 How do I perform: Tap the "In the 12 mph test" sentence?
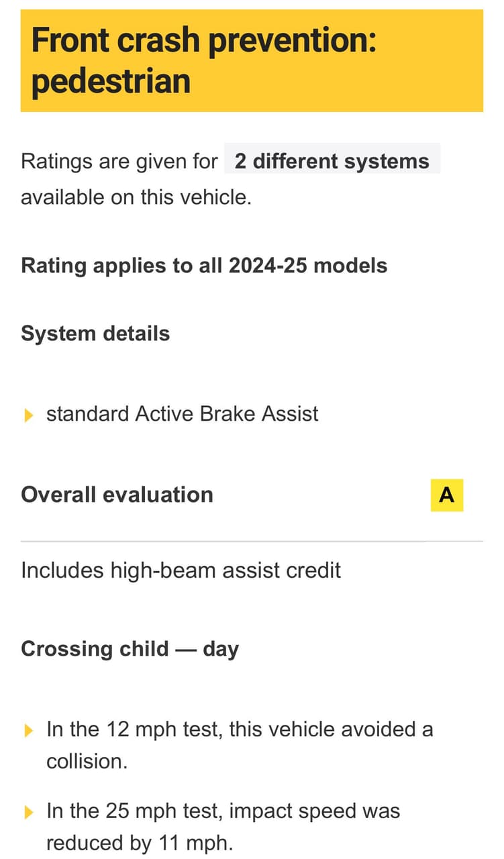click(x=239, y=729)
